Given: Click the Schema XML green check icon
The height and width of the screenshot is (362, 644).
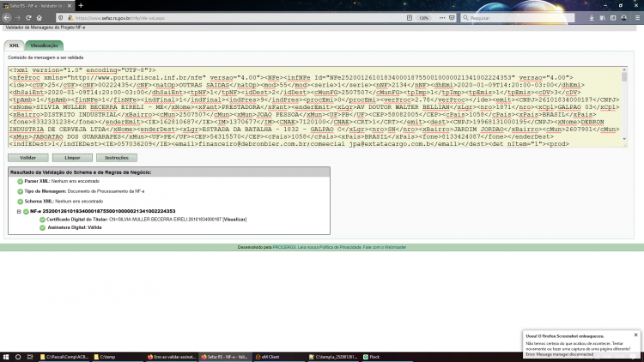Looking at the screenshot, I should (x=20, y=202).
